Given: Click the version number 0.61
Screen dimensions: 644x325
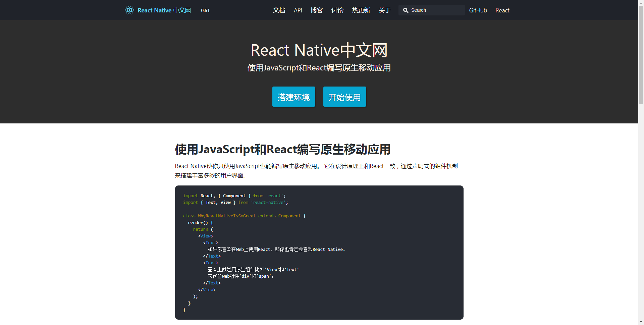Looking at the screenshot, I should pyautogui.click(x=205, y=10).
